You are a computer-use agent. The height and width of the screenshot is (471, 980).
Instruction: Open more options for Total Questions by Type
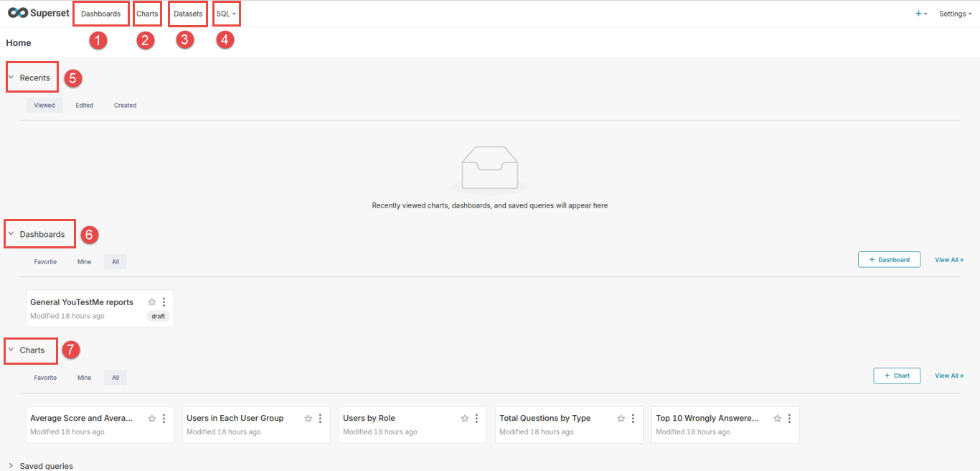click(x=633, y=419)
